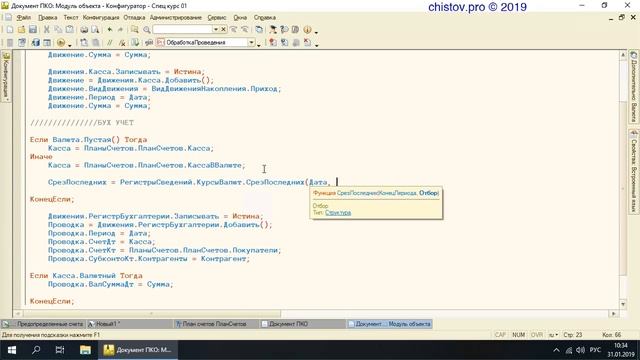Open Свойства: Встроенный язык side panel

tap(633, 171)
